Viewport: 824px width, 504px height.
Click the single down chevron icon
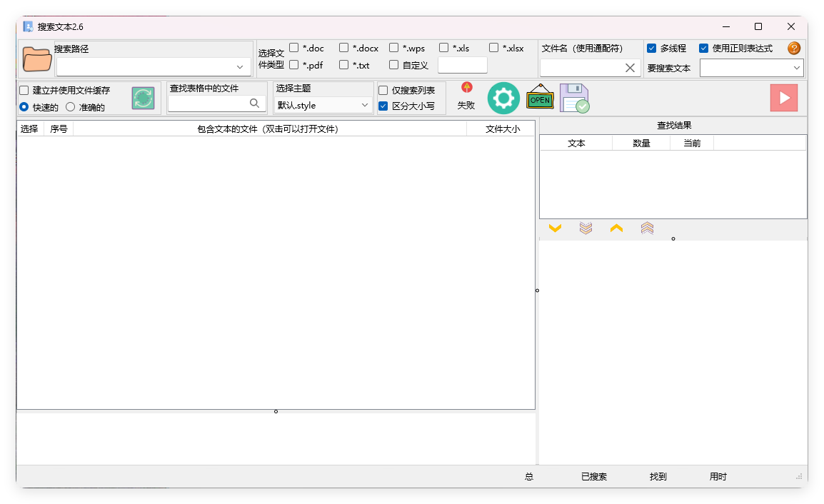pyautogui.click(x=556, y=228)
